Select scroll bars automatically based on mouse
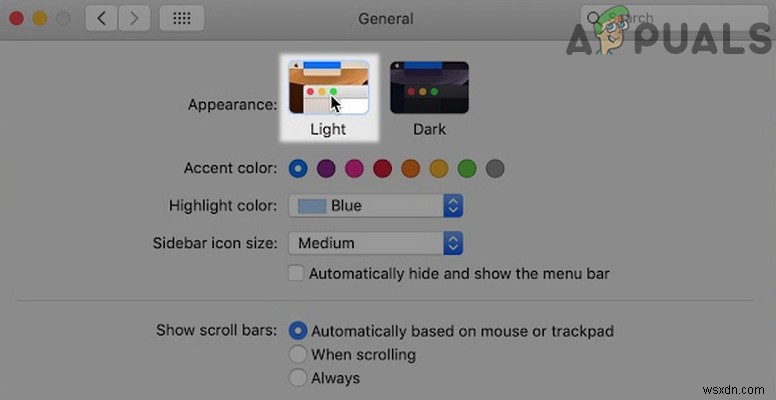This screenshot has height=400, width=776. pyautogui.click(x=297, y=330)
